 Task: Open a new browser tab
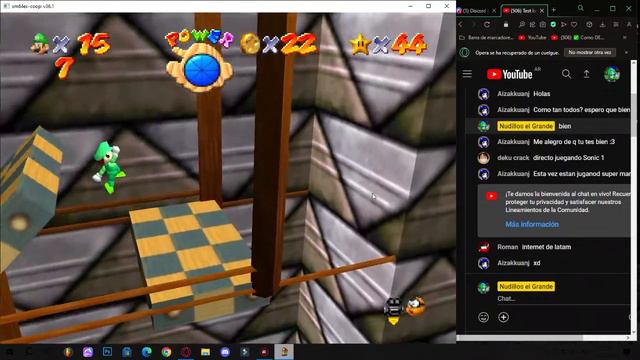(554, 10)
